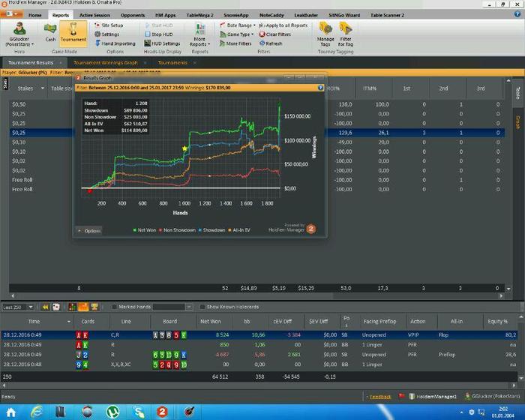Open Internet Explorer from the taskbar
Screen dimensions: 525x420
(36, 412)
